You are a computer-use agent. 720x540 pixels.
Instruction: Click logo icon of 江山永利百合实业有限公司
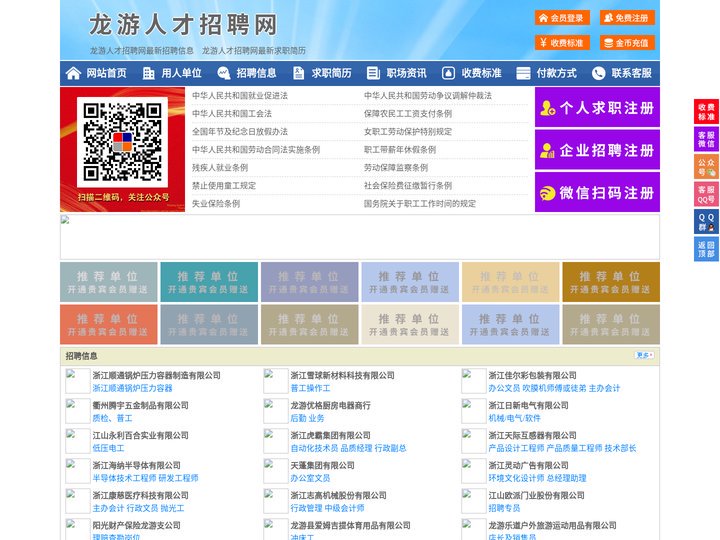tap(78, 441)
